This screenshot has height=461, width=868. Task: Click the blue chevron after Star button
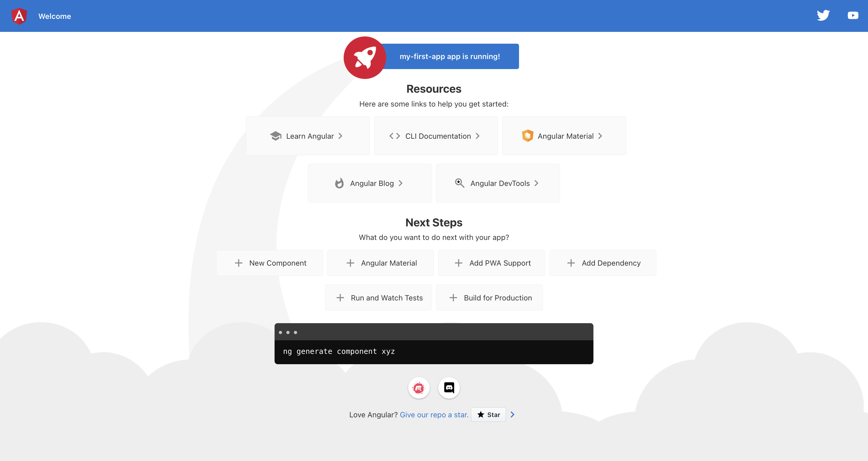click(x=513, y=415)
